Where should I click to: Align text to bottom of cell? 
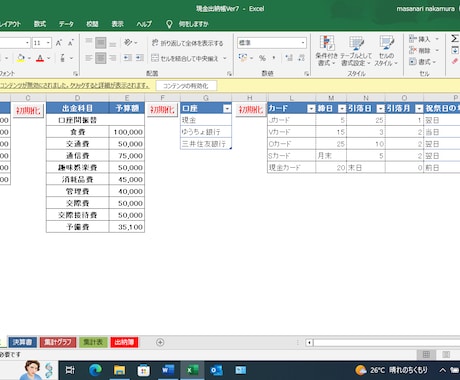point(113,43)
